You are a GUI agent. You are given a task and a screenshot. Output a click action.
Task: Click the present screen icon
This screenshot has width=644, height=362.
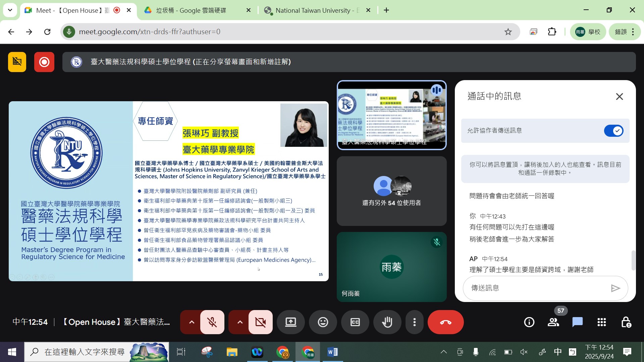click(x=290, y=322)
